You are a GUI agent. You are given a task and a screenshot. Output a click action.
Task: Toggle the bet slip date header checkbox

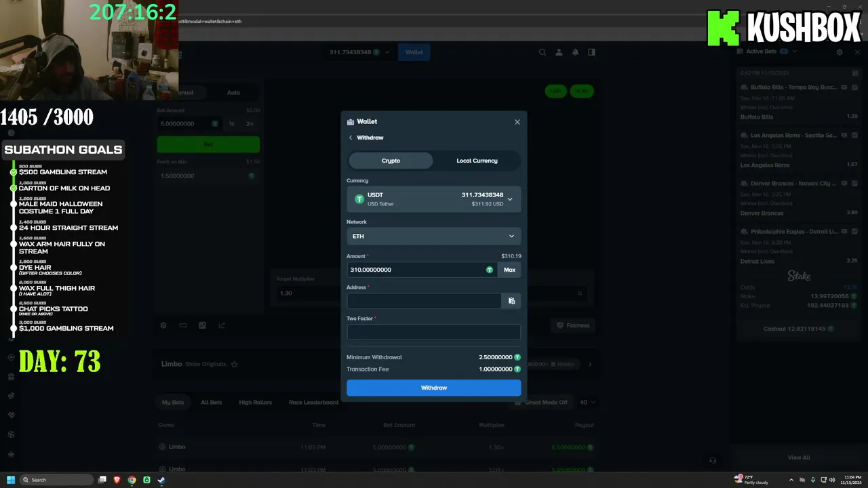click(855, 73)
